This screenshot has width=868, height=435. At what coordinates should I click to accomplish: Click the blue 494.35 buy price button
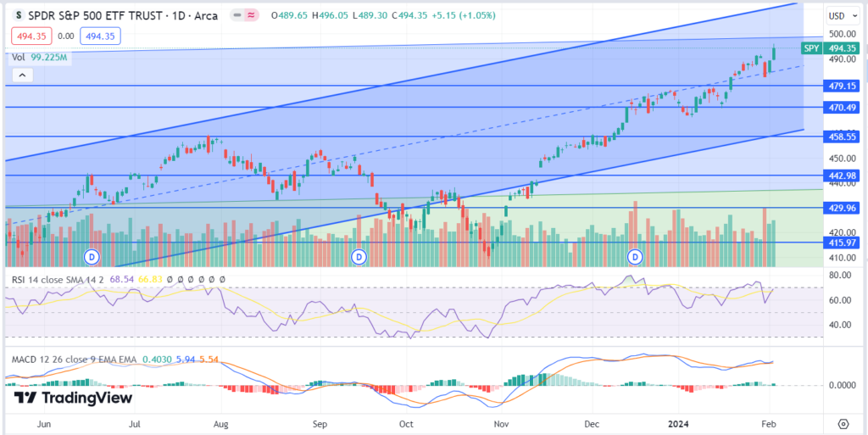(x=100, y=36)
